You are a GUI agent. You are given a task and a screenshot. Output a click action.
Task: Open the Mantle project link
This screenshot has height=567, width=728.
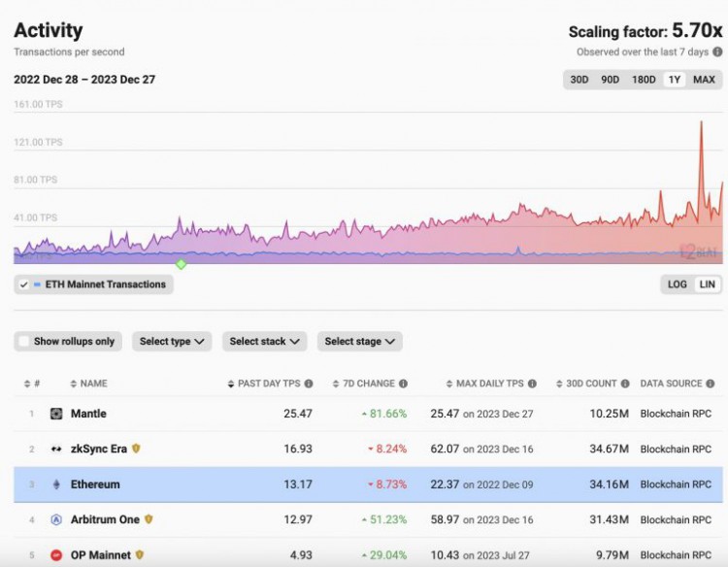88,414
